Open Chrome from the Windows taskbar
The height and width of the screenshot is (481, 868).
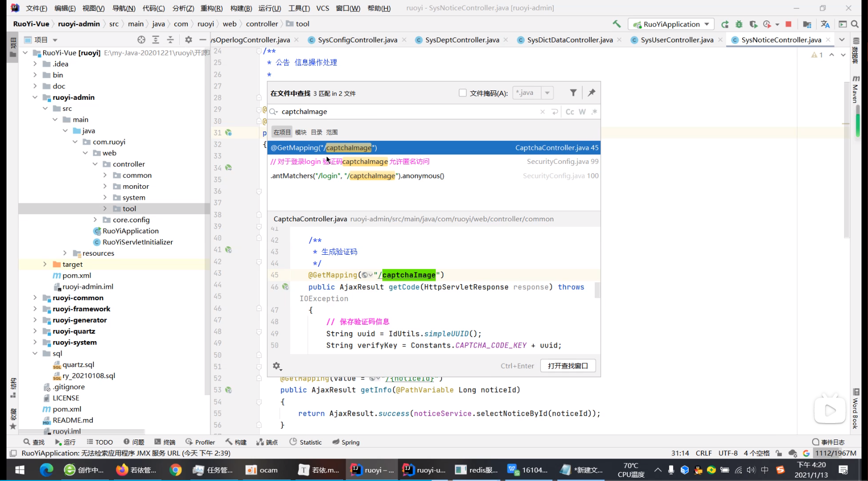175,470
